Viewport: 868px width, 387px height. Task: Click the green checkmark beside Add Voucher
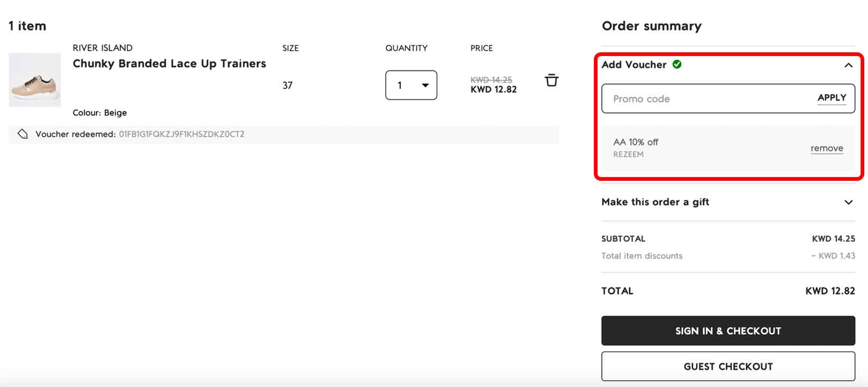(676, 64)
